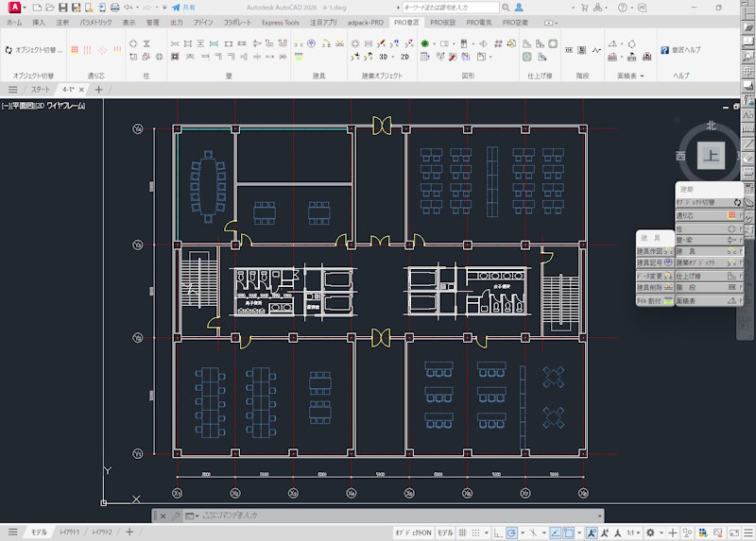
Task: Open the help question mark icon
Action: [623, 8]
